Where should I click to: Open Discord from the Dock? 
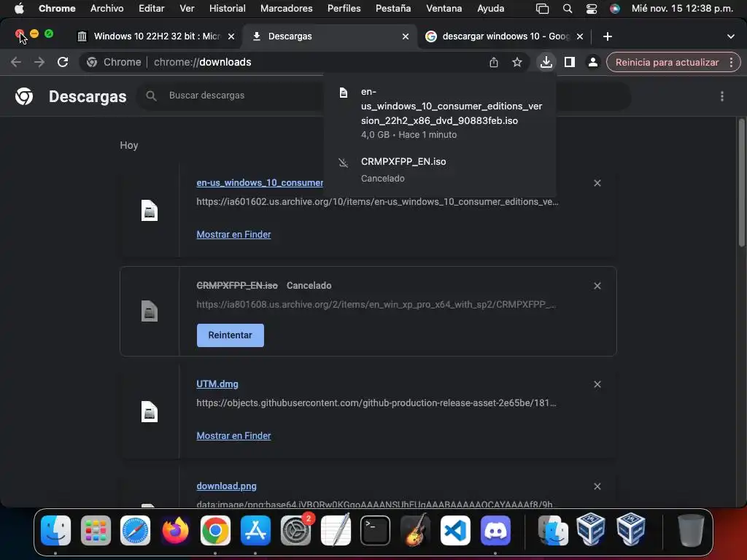pos(495,530)
